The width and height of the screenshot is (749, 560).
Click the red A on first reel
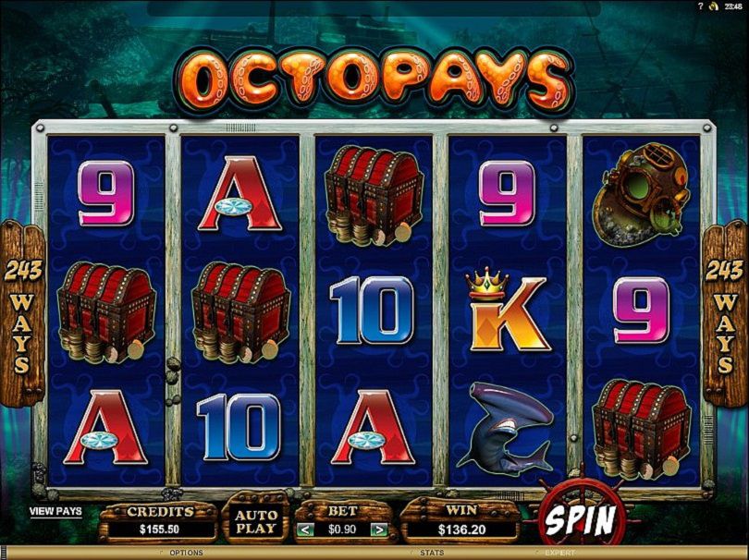[x=105, y=427]
